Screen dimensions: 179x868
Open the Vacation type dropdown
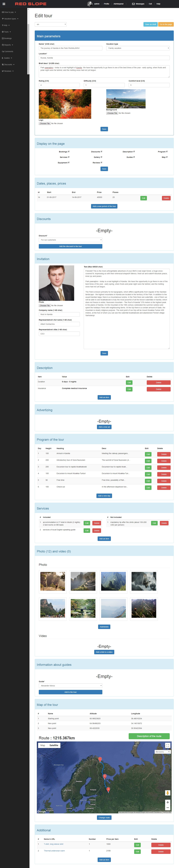(138, 48)
